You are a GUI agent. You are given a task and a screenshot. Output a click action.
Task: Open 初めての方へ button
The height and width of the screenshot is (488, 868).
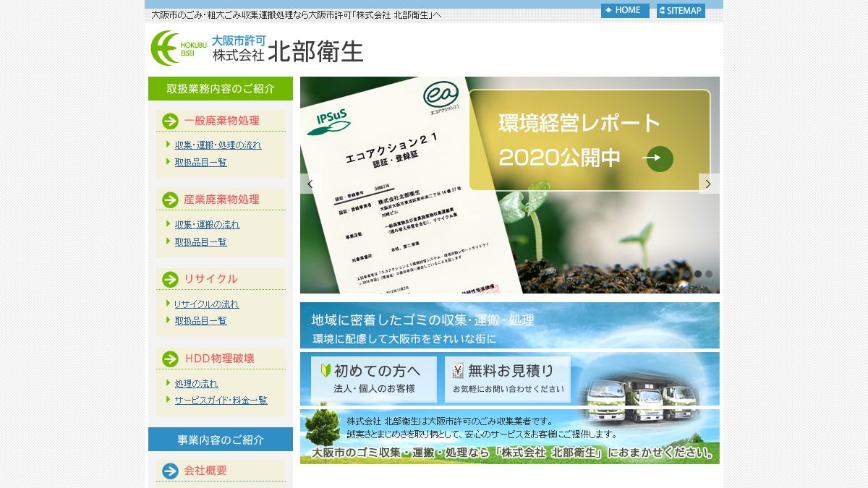click(374, 380)
